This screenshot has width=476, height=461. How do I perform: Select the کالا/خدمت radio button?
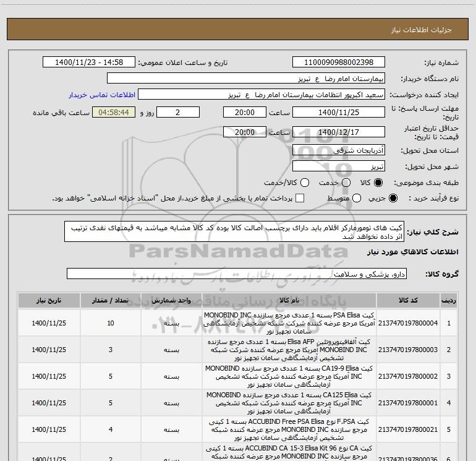[x=305, y=183]
